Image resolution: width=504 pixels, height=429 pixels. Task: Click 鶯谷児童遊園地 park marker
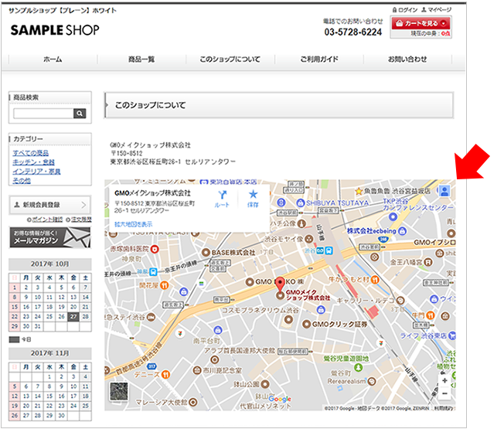click(x=359, y=366)
